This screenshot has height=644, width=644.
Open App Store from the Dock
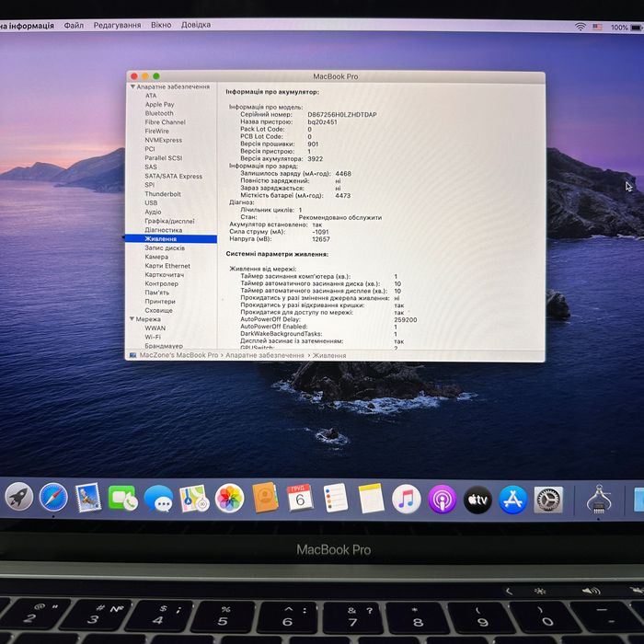click(x=512, y=500)
